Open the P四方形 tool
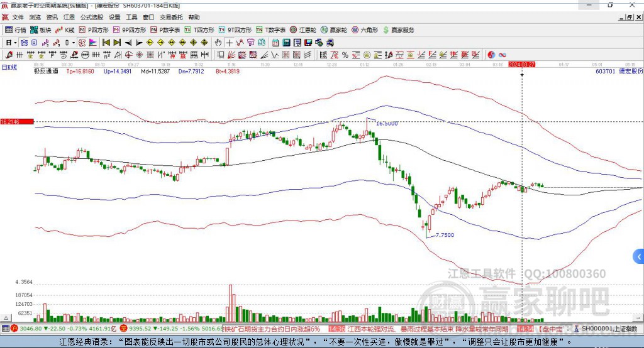 point(94,30)
